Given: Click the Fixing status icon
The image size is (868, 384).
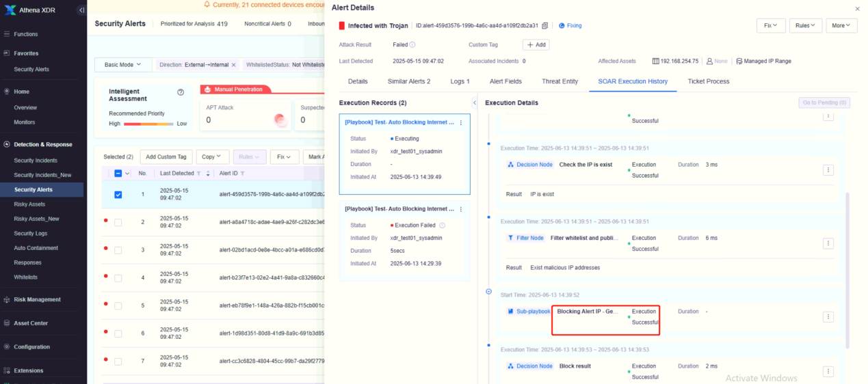Looking at the screenshot, I should [562, 26].
